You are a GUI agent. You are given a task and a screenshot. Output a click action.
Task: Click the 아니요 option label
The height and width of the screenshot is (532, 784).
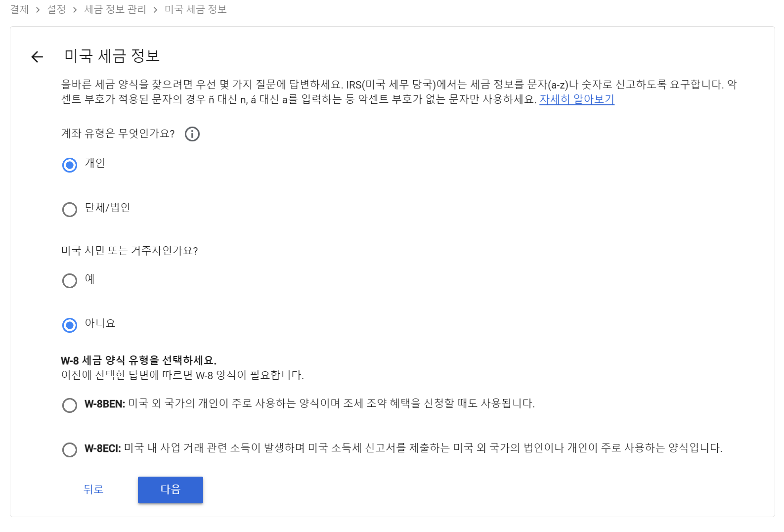coord(100,323)
